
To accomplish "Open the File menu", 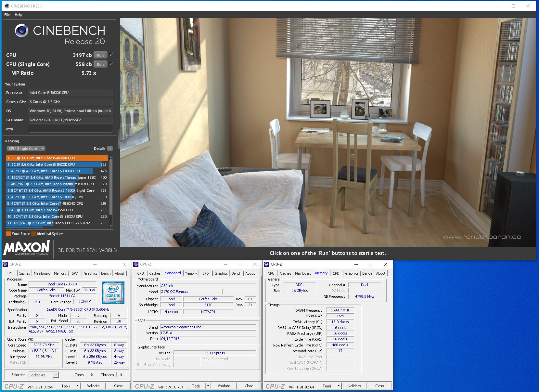I will 7,15.
